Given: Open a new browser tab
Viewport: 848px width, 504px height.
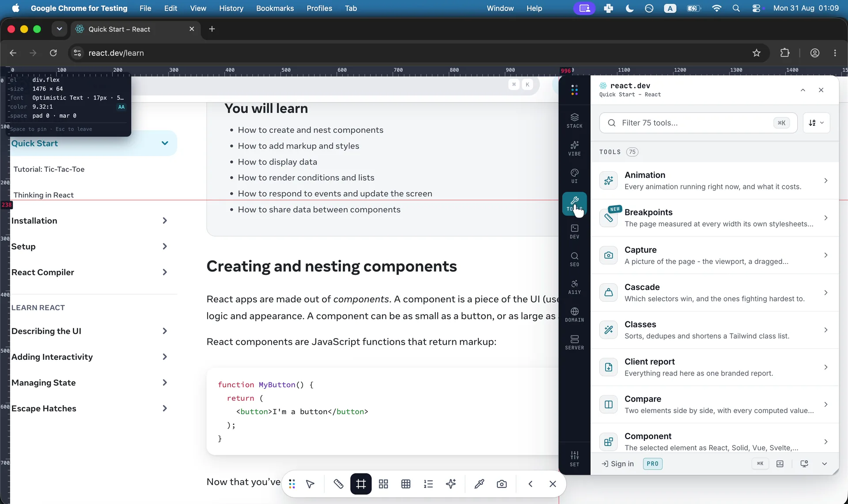Looking at the screenshot, I should coord(212,29).
